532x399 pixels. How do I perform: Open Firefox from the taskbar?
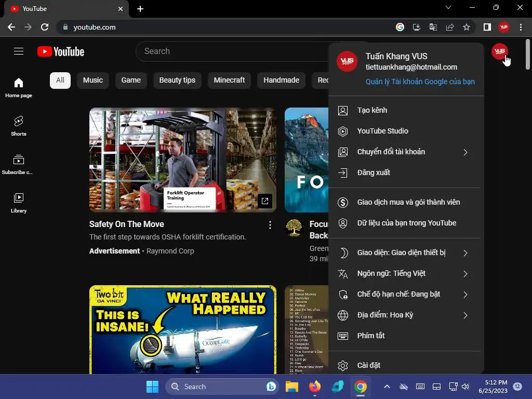[x=315, y=387]
